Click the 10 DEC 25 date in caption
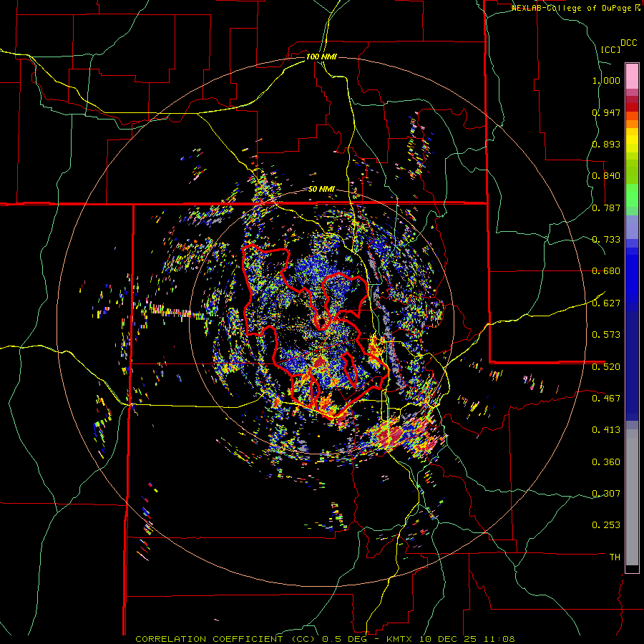 point(449,639)
